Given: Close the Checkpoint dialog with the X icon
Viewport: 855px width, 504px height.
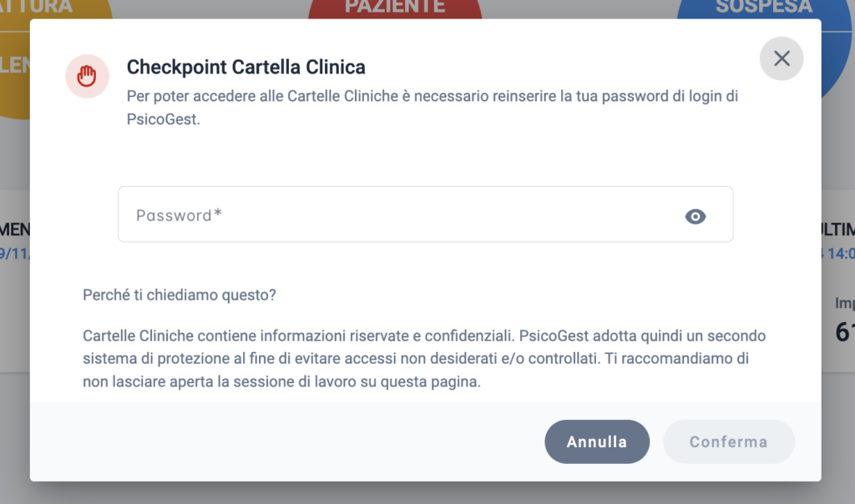Looking at the screenshot, I should click(782, 58).
